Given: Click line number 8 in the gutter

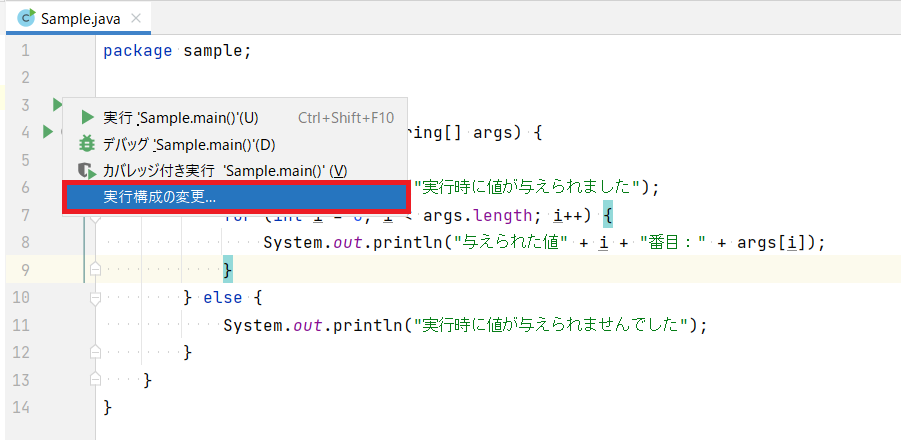Looking at the screenshot, I should (x=25, y=242).
